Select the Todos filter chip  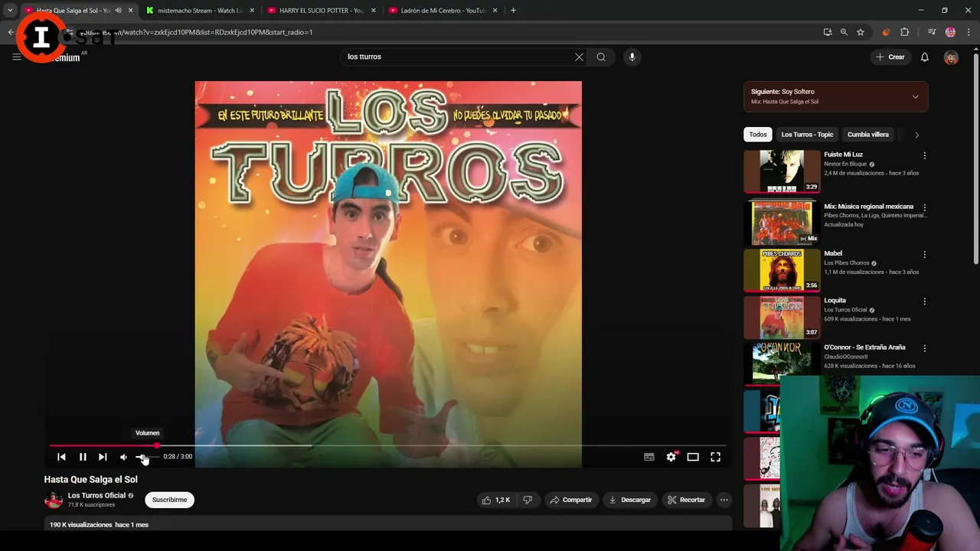pos(758,135)
